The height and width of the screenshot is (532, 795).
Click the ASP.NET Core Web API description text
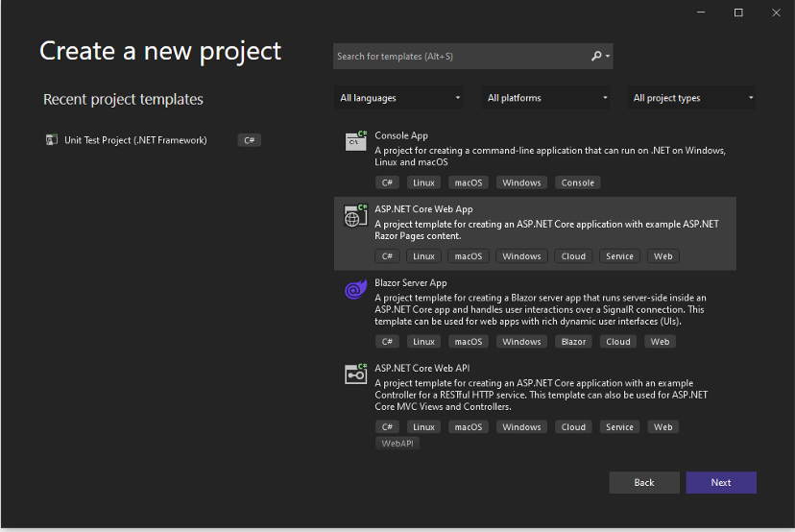click(x=541, y=395)
